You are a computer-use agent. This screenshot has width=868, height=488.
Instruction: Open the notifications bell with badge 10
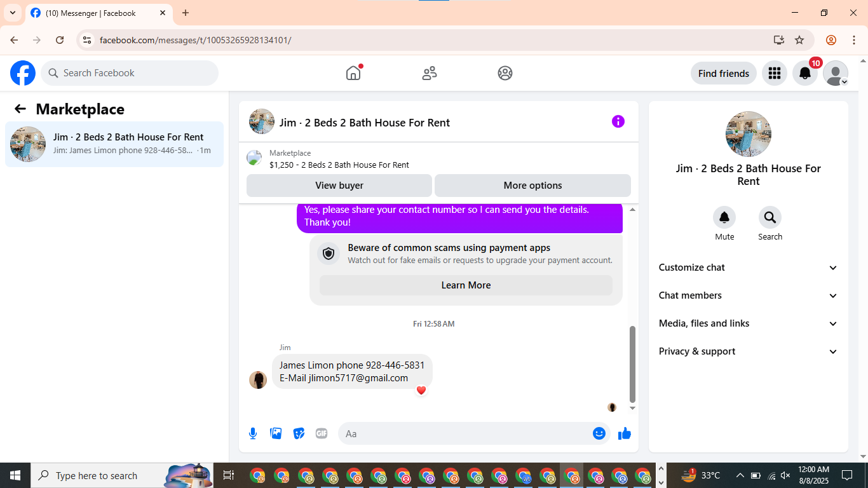pyautogui.click(x=805, y=73)
